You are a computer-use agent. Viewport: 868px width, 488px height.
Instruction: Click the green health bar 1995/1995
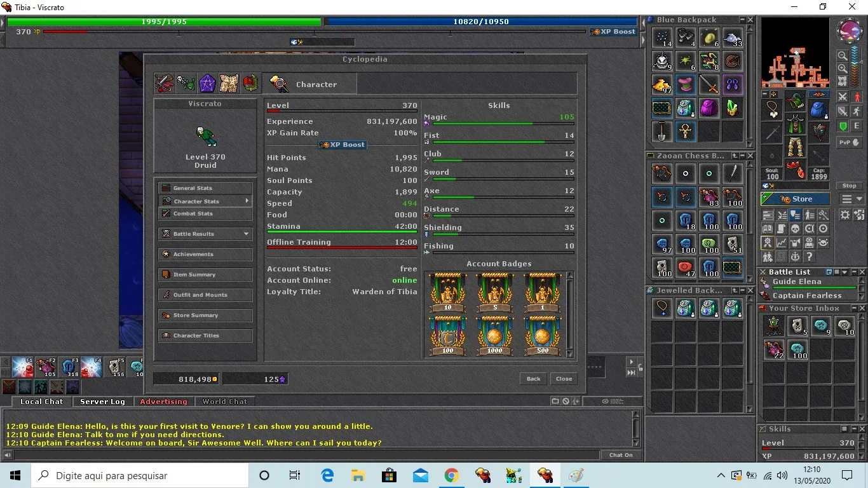pos(164,22)
